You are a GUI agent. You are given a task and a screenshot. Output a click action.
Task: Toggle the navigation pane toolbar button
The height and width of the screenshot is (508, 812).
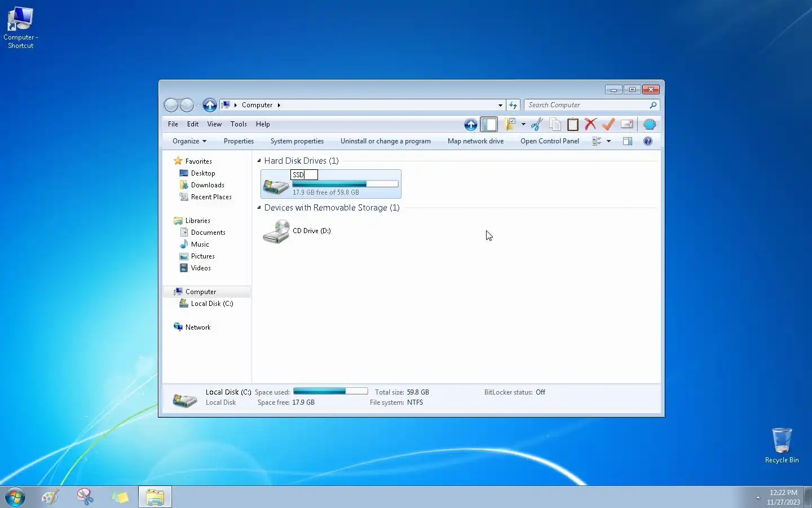tap(489, 124)
